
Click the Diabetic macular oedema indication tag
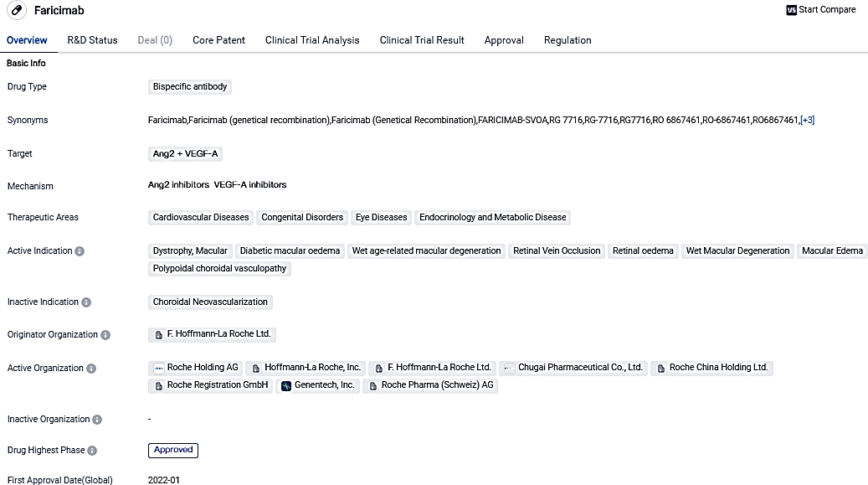[x=290, y=251]
